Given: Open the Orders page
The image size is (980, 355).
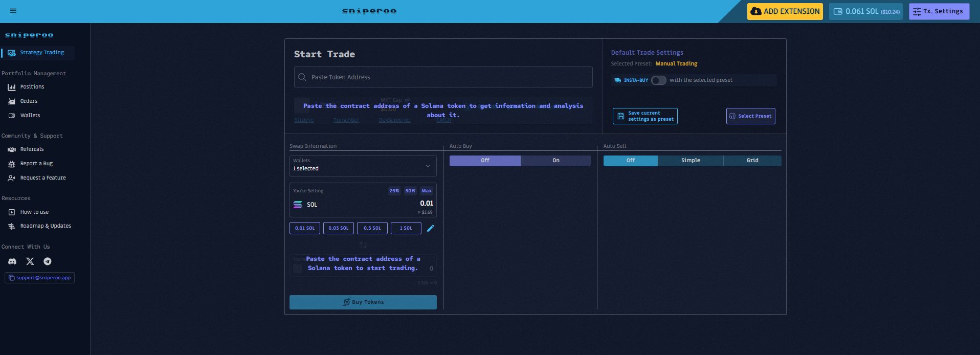Looking at the screenshot, I should click(29, 101).
